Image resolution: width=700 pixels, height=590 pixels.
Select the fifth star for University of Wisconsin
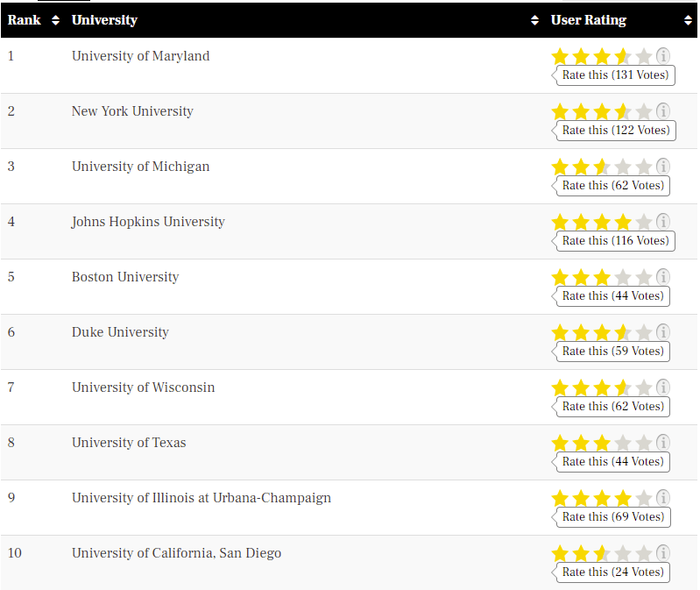pos(643,388)
